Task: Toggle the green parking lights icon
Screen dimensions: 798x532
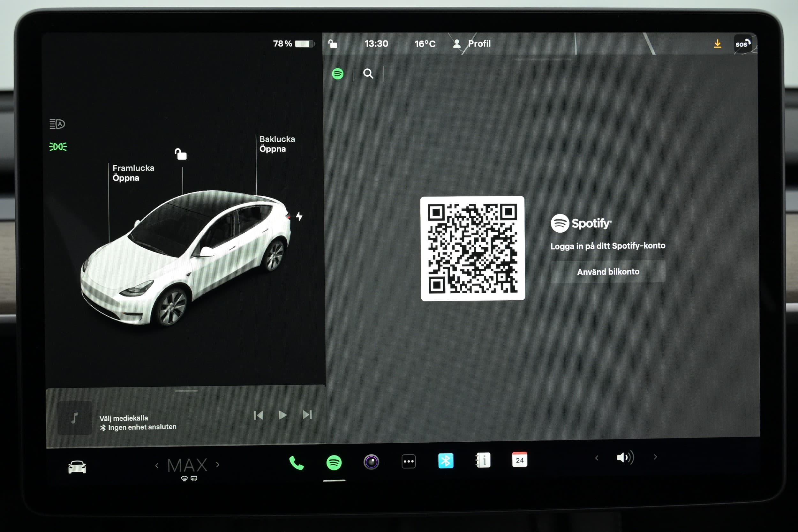Action: point(58,146)
